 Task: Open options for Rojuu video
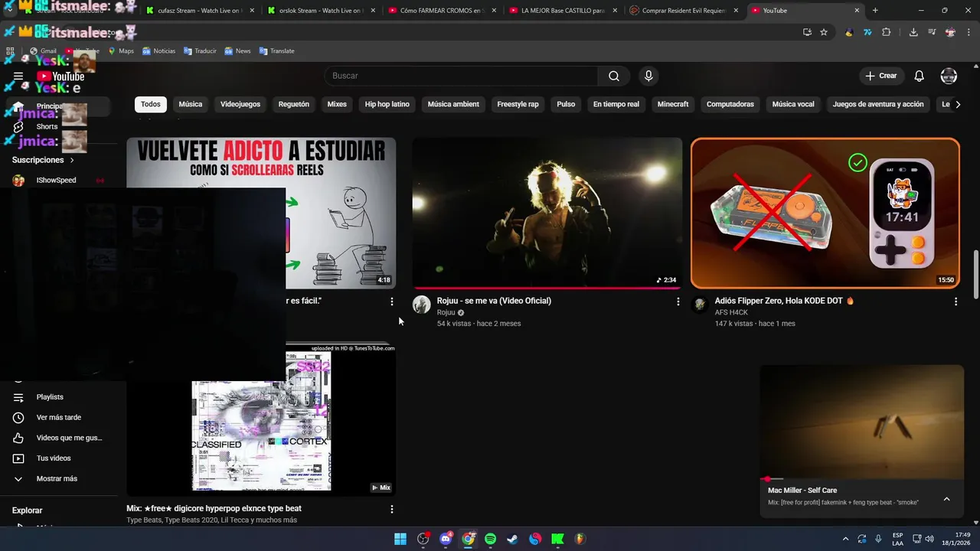(x=678, y=302)
